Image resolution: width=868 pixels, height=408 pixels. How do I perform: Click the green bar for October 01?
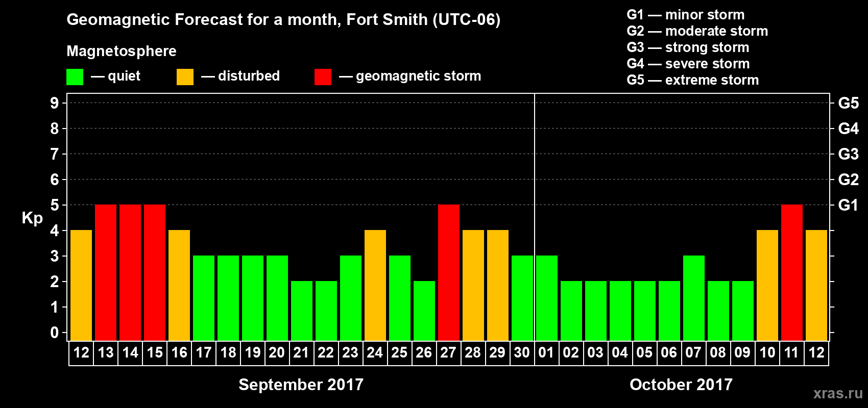pos(547,298)
